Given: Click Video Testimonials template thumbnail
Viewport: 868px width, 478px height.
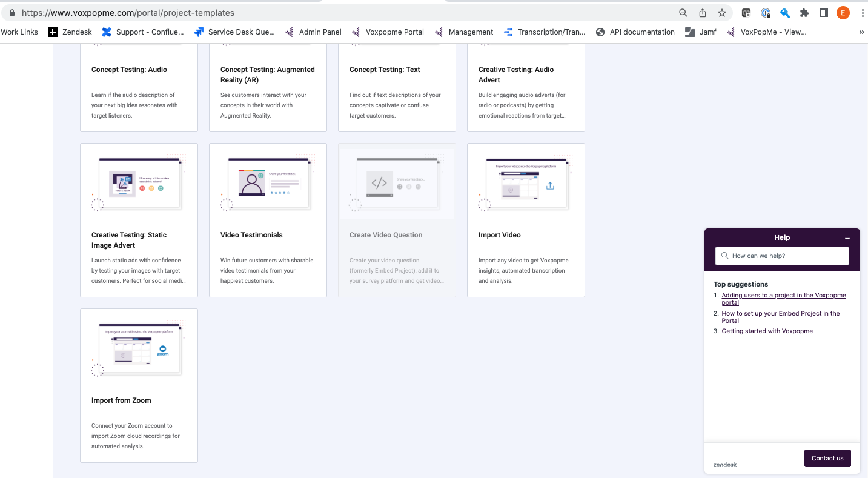Looking at the screenshot, I should point(268,184).
